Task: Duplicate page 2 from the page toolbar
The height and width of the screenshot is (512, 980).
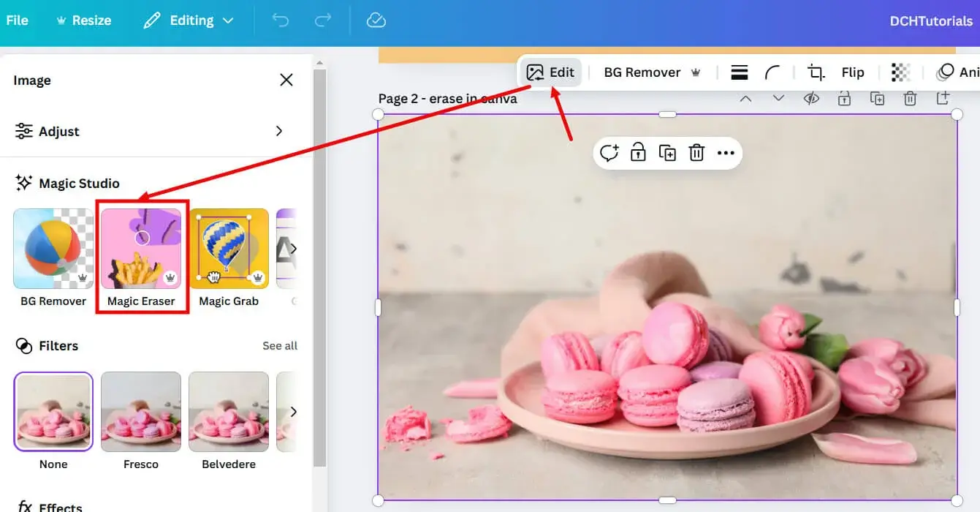Action: click(x=877, y=97)
